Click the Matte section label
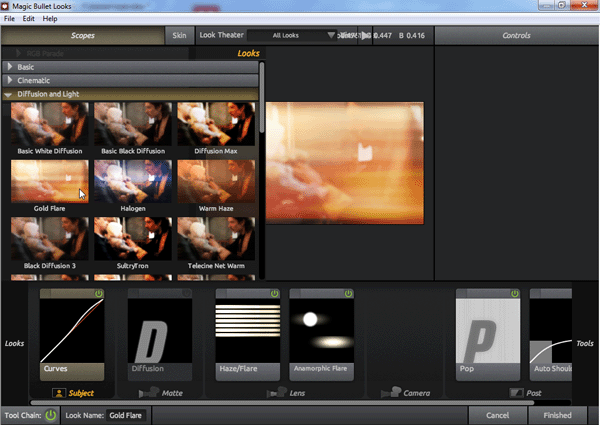The height and width of the screenshot is (425, 600). (x=172, y=393)
